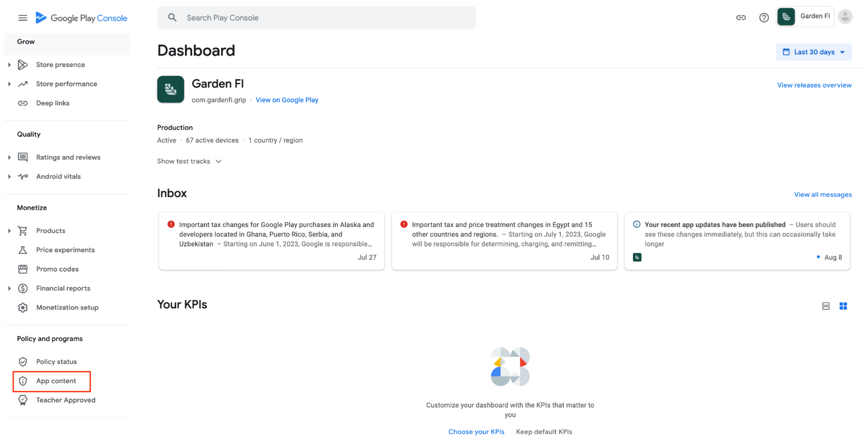Open the hamburger navigation menu
868x442 pixels.
point(22,18)
